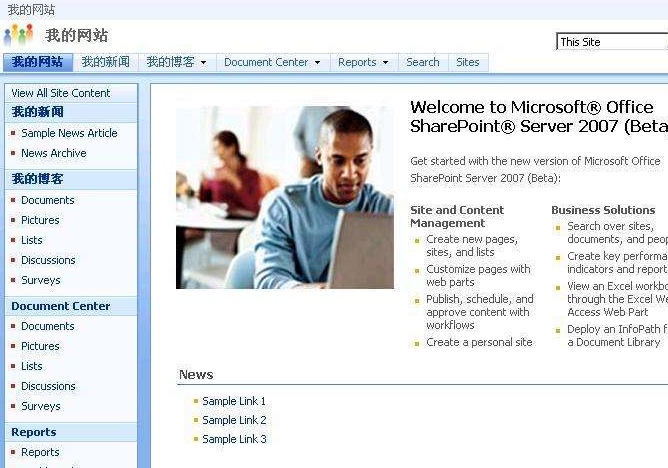Viewport: 668px width, 468px height.
Task: Open Documents under Document Center
Action: pyautogui.click(x=48, y=326)
